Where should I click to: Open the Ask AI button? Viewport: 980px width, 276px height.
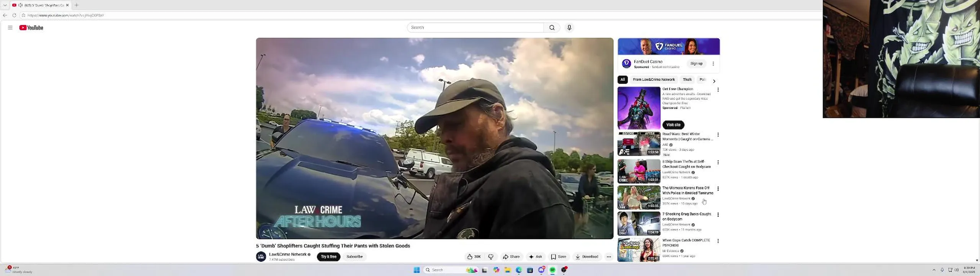(x=535, y=257)
